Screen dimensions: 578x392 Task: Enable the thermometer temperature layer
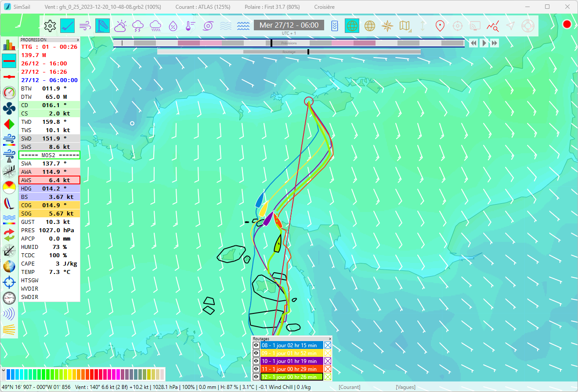190,26
